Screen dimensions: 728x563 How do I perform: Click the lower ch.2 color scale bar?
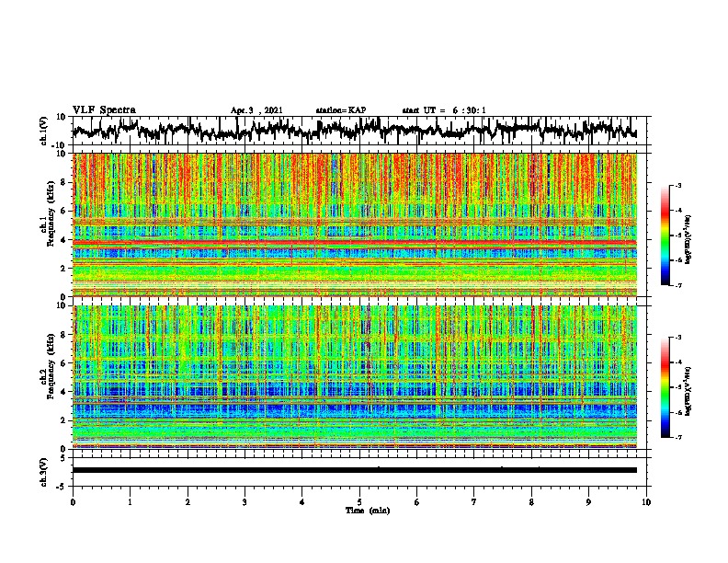665,387
